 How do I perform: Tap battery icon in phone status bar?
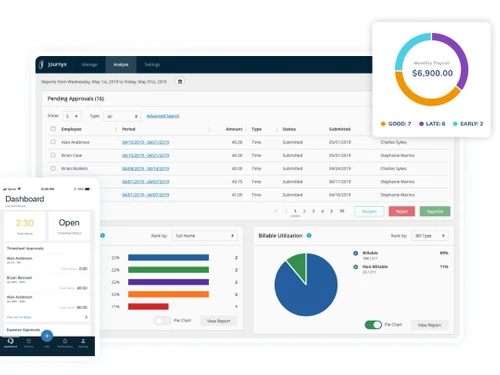click(87, 189)
